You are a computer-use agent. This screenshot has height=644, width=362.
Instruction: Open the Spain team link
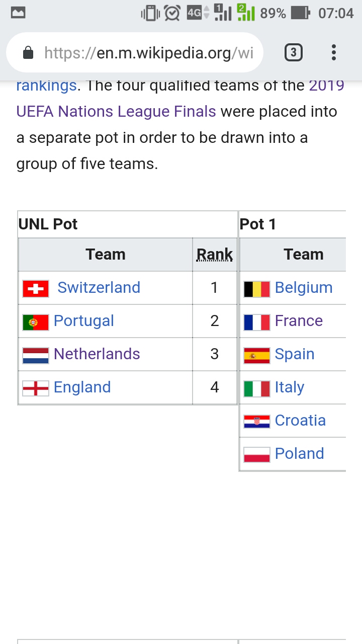point(295,354)
